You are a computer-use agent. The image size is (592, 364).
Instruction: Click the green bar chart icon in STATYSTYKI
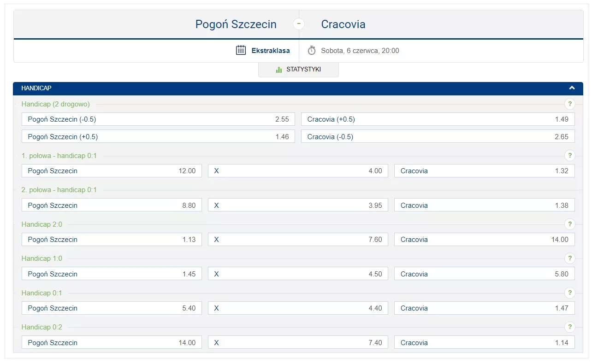(278, 70)
